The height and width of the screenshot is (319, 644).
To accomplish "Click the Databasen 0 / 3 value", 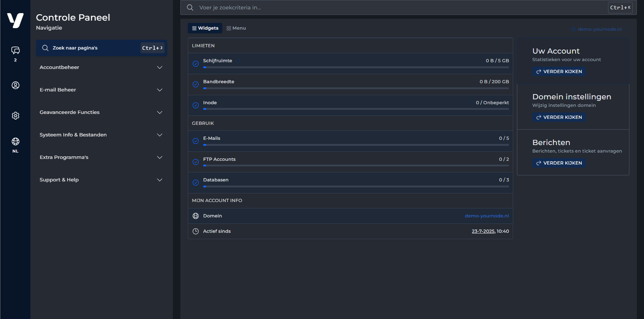I will coord(504,180).
